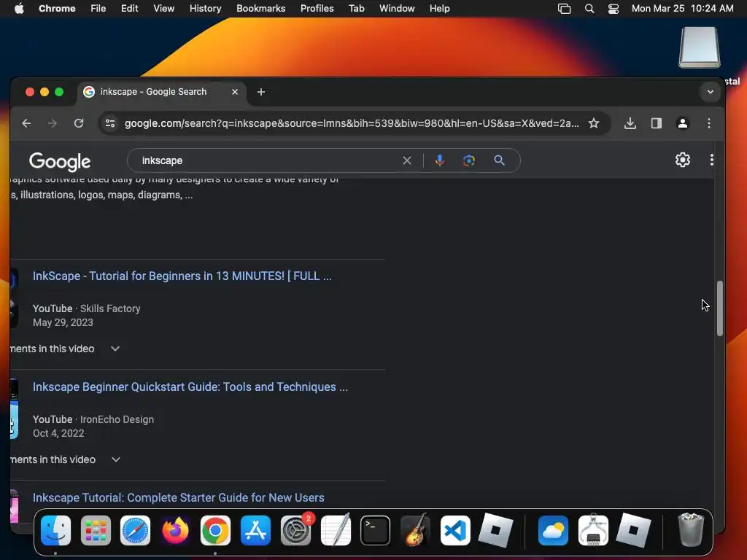Click the "May 29, 2023" video date text

tap(63, 322)
